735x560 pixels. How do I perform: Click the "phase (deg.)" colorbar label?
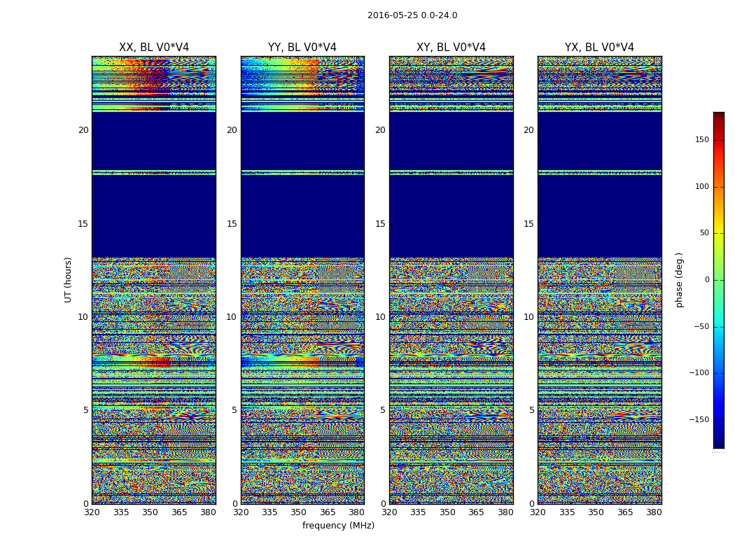(x=679, y=280)
